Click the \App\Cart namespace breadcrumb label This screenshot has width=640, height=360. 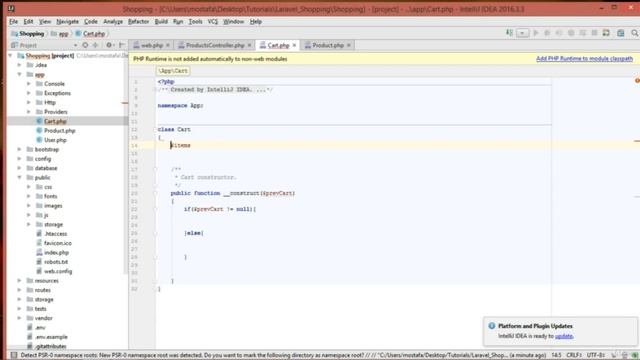click(173, 71)
